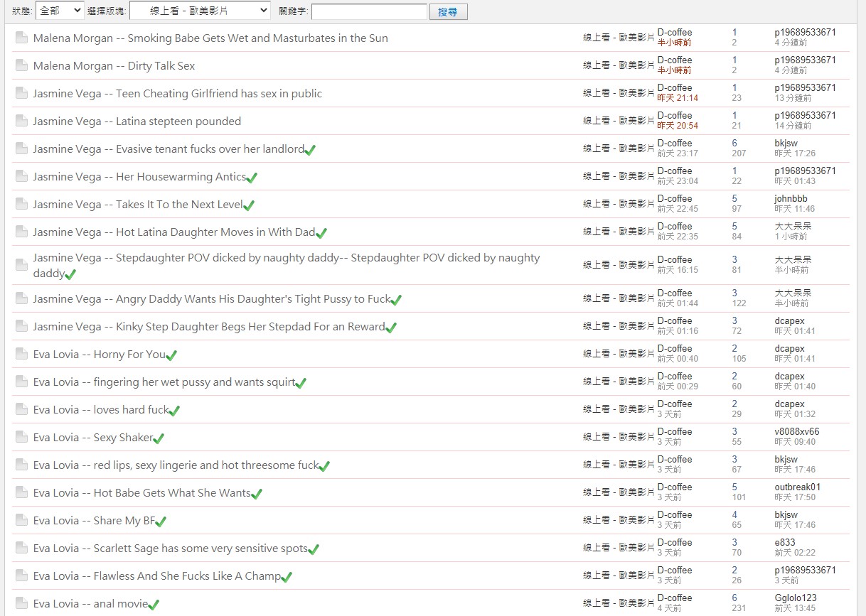Click thread icon beside 'Malena Morgan -- Dirty Talk Sex'

(21, 65)
